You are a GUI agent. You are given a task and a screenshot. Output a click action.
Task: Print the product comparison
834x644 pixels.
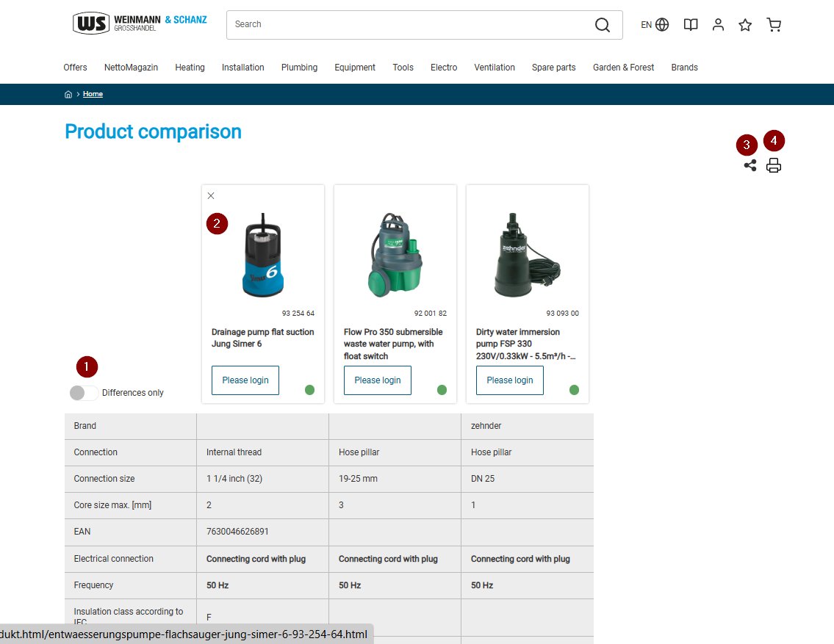[x=773, y=165]
